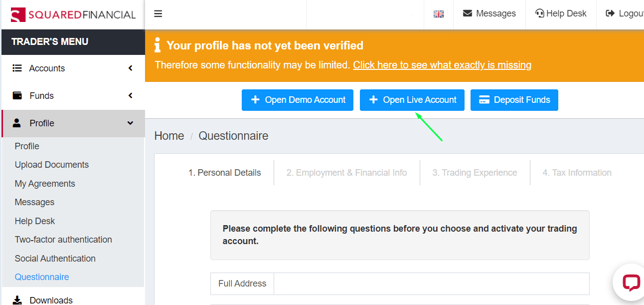This screenshot has height=305, width=644.
Task: Click the Deposit Funds button
Action: point(514,100)
